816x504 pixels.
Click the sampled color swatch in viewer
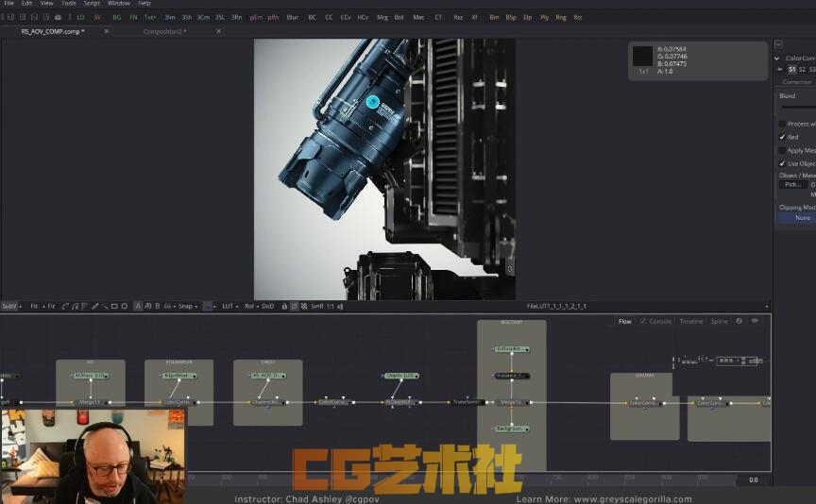(642, 57)
